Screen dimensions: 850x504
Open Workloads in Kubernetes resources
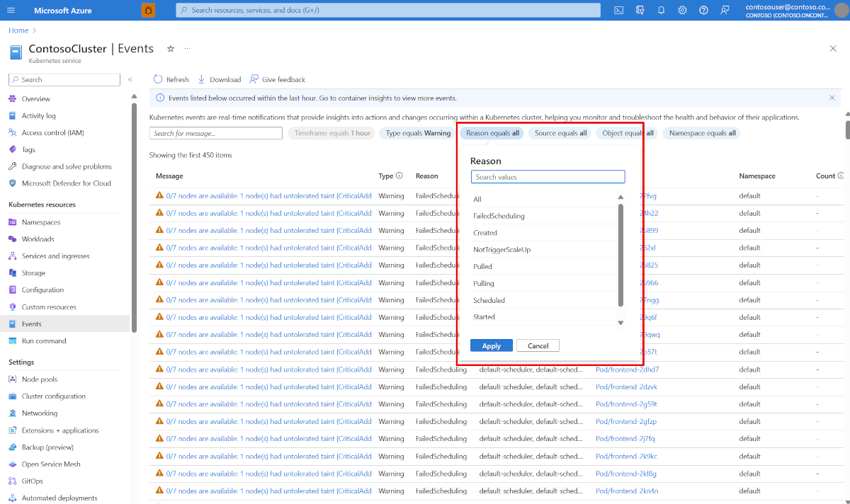(38, 239)
